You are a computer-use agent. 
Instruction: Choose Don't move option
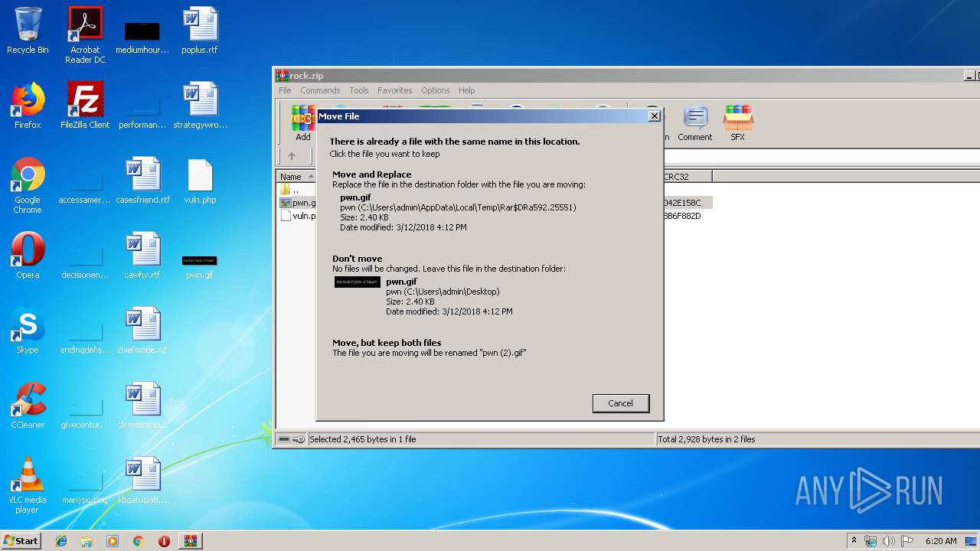tap(489, 285)
